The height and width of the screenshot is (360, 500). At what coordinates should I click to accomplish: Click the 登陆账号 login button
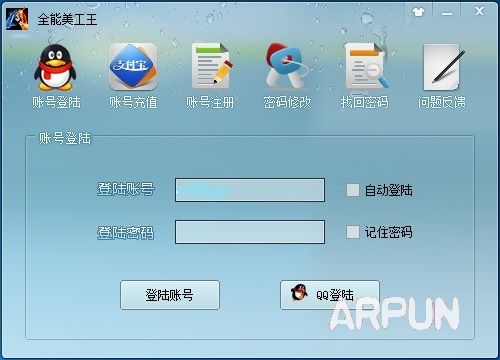[170, 295]
